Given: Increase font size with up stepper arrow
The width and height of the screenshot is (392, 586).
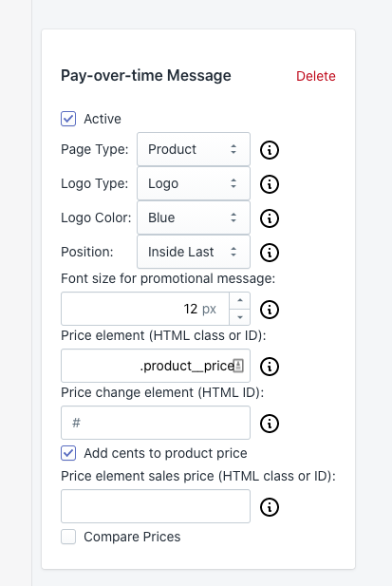Looking at the screenshot, I should [240, 300].
